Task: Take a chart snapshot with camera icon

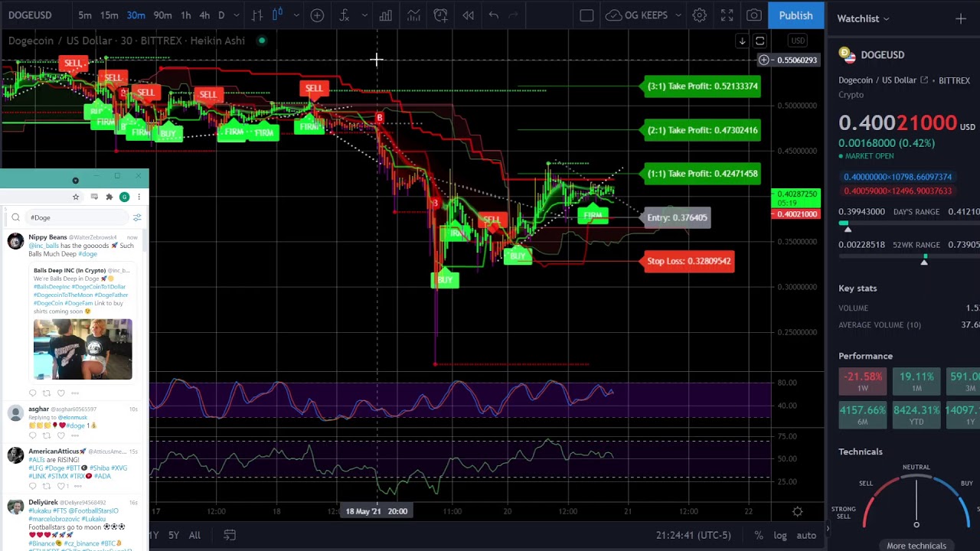Action: click(x=754, y=15)
